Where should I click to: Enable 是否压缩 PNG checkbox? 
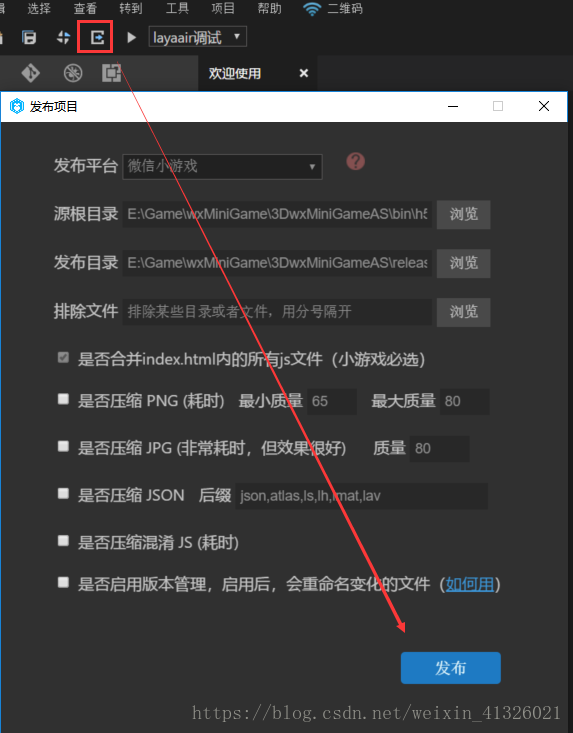(63, 399)
